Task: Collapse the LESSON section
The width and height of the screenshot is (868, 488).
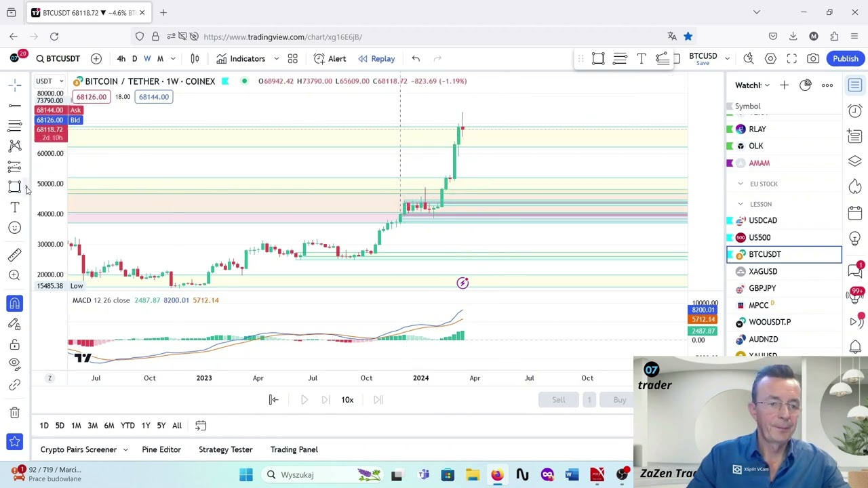Action: click(741, 204)
